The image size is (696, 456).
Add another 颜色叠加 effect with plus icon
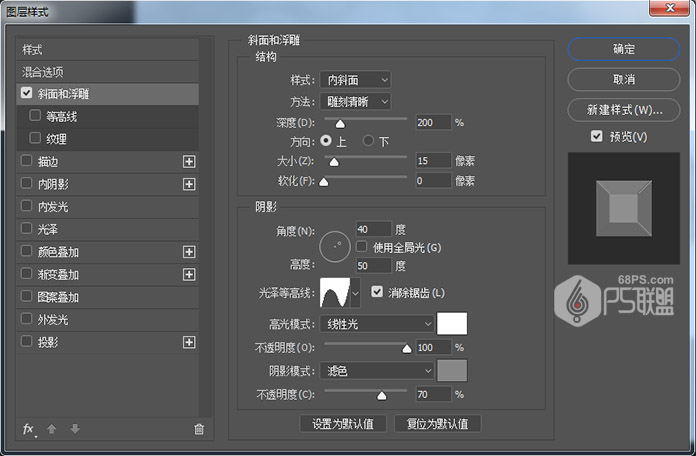pyautogui.click(x=189, y=252)
